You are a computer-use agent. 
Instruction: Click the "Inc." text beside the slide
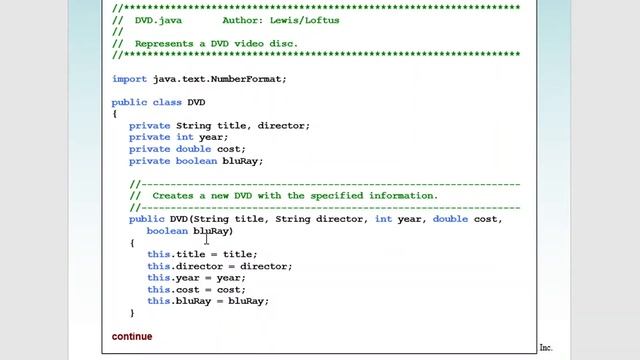tap(546, 348)
